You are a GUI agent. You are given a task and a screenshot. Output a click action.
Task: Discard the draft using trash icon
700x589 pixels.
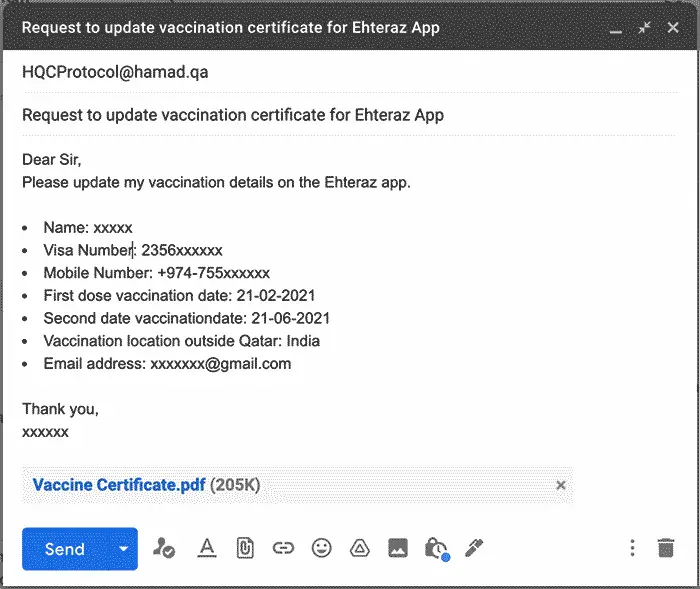pos(666,548)
